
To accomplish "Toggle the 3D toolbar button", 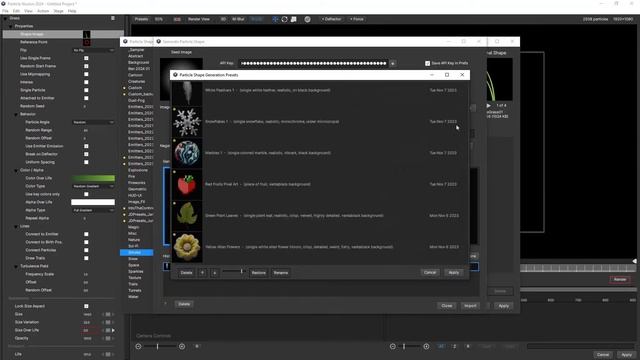I will (x=223, y=19).
